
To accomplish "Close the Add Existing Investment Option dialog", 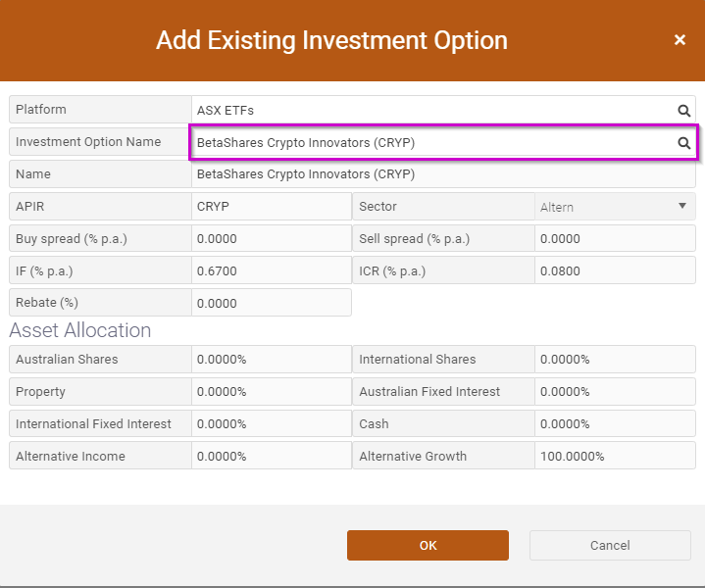I will point(680,40).
